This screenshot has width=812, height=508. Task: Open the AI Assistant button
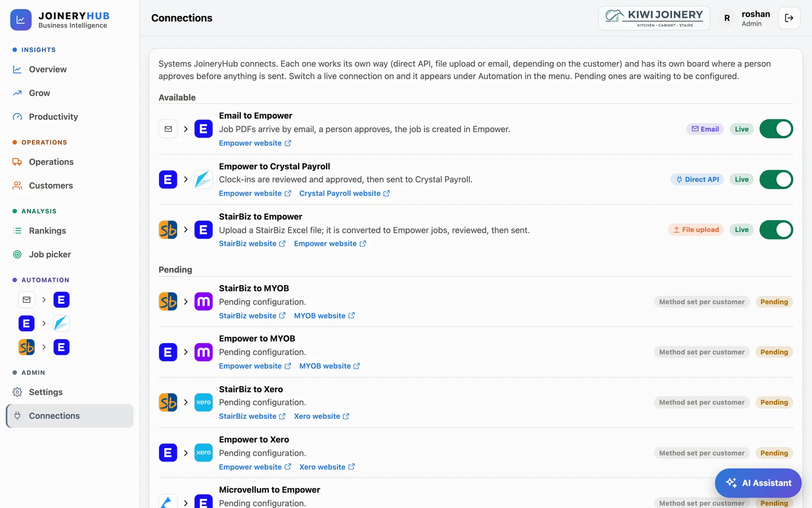click(x=758, y=483)
